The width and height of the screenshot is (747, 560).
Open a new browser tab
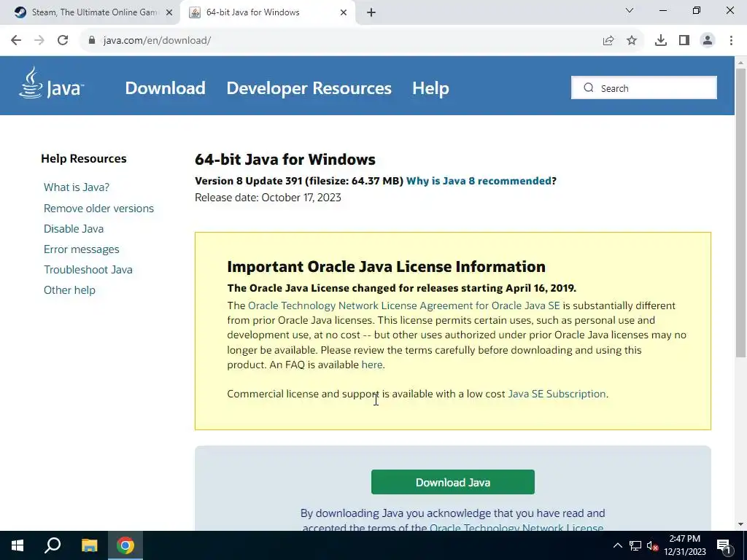pyautogui.click(x=371, y=12)
